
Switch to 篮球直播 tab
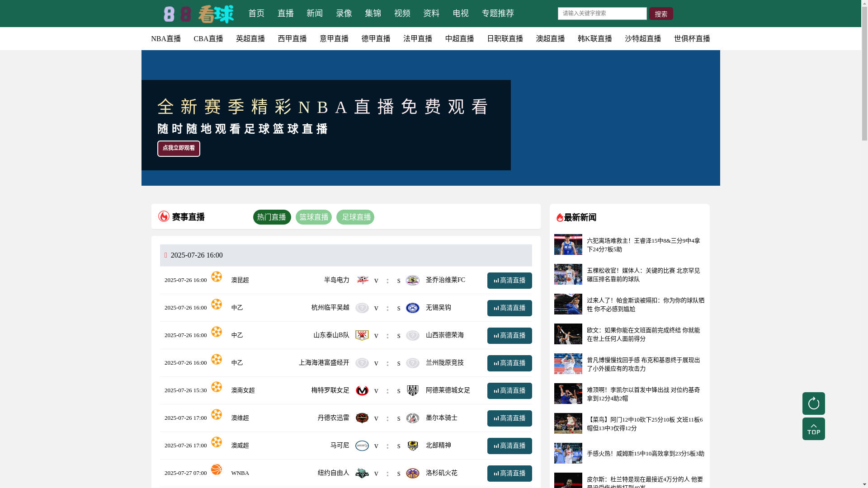point(314,217)
